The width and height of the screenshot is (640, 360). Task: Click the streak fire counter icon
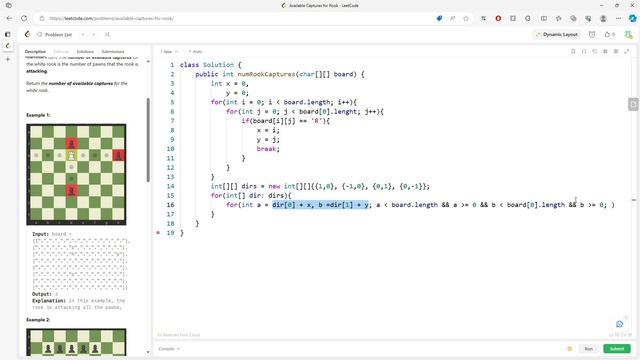(609, 35)
